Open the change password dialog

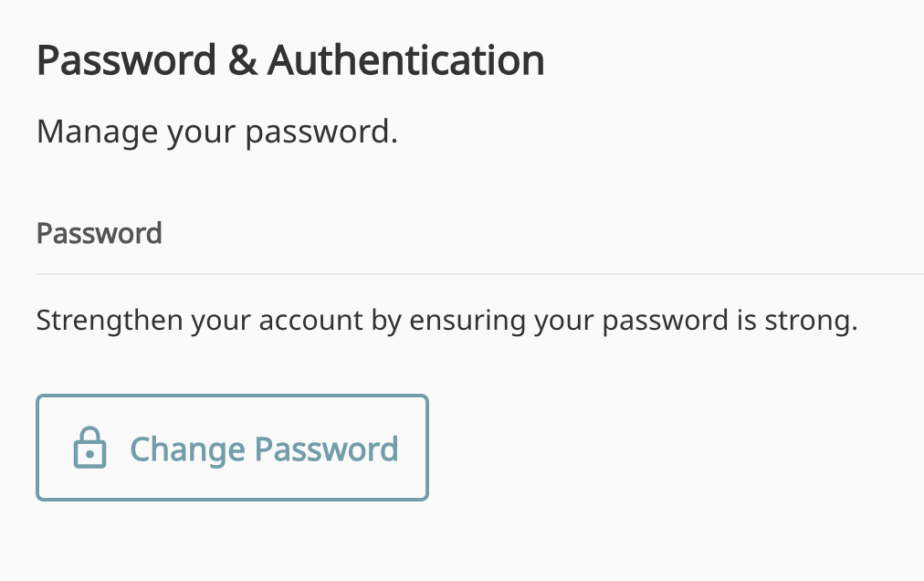tap(232, 448)
